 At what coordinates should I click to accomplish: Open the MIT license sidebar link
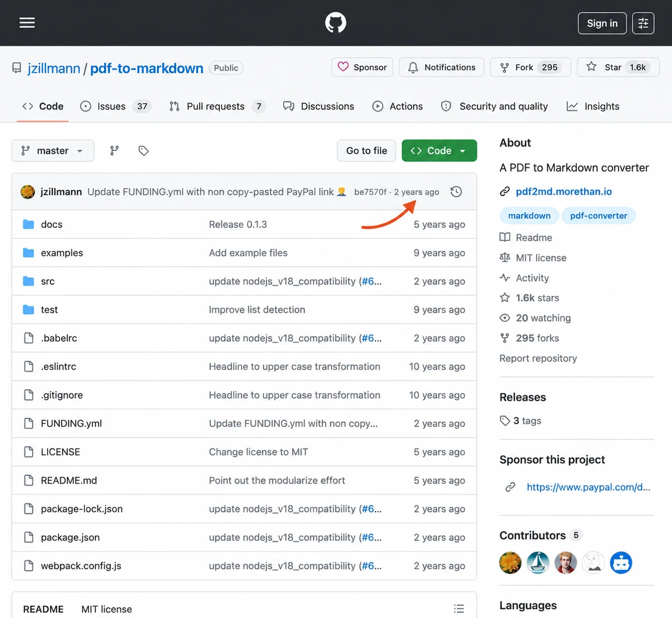[533, 258]
